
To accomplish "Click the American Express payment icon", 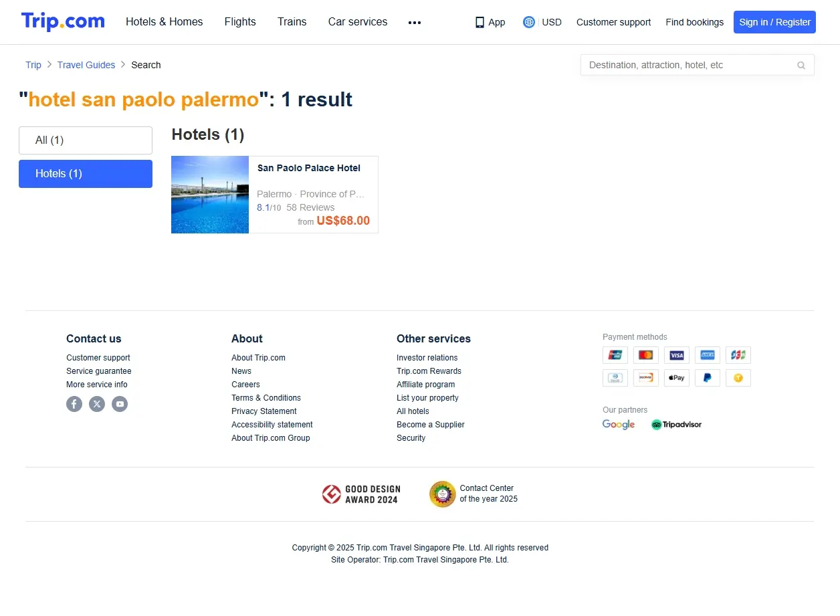I will (708, 355).
